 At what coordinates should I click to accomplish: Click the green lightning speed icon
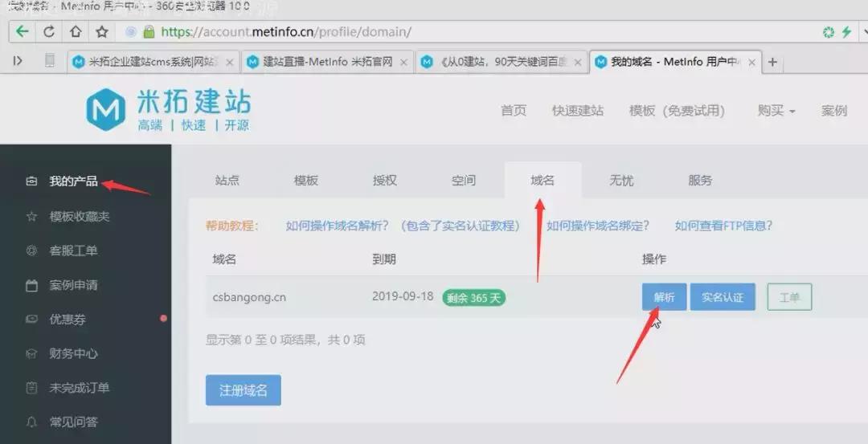pos(846,32)
